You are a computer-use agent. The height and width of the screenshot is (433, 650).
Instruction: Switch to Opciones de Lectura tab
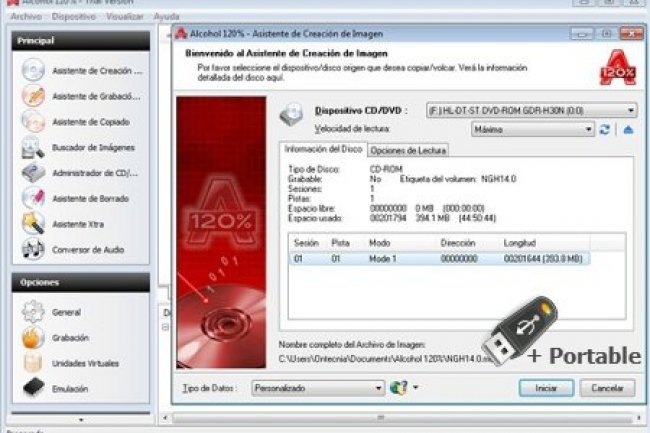[408, 150]
